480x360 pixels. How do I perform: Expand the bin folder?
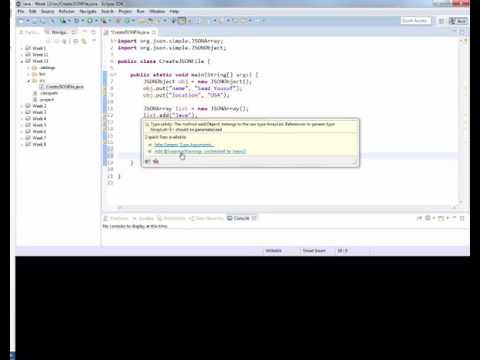pyautogui.click(x=28, y=74)
